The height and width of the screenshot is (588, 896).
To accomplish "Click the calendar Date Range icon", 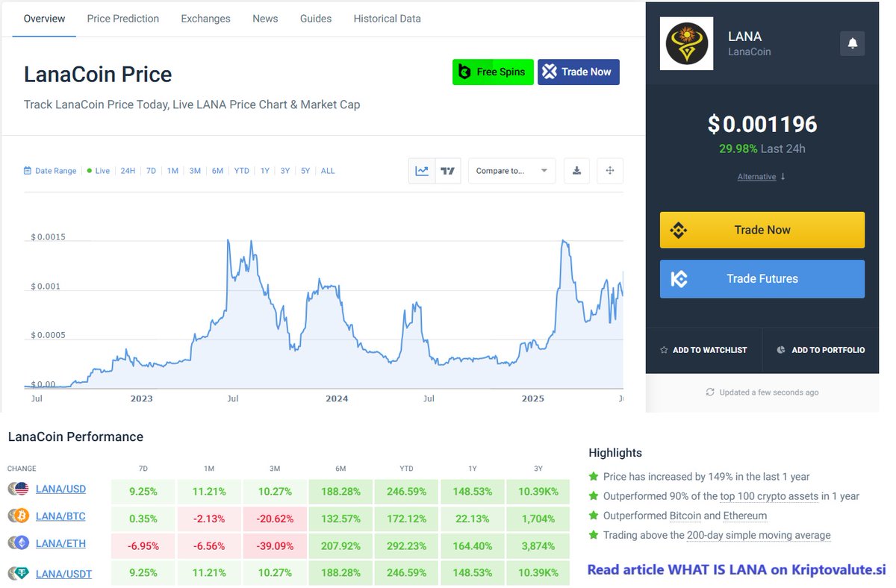I will pyautogui.click(x=28, y=171).
